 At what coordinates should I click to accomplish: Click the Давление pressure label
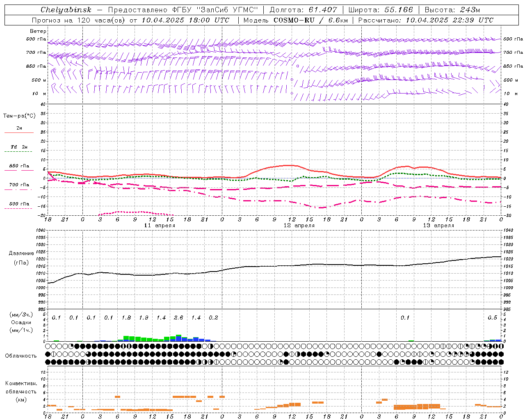pyautogui.click(x=21, y=253)
